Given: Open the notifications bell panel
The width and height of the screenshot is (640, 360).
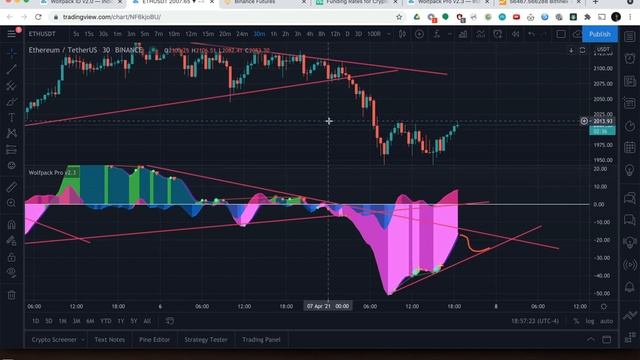Looking at the screenshot, I should pos(630,287).
